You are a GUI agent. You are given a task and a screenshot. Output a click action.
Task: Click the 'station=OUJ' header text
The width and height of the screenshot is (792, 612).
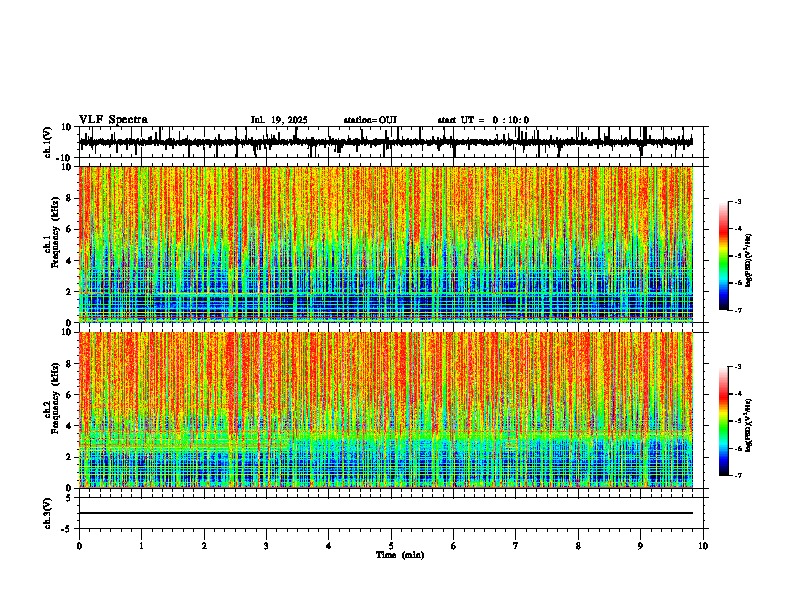[370, 120]
